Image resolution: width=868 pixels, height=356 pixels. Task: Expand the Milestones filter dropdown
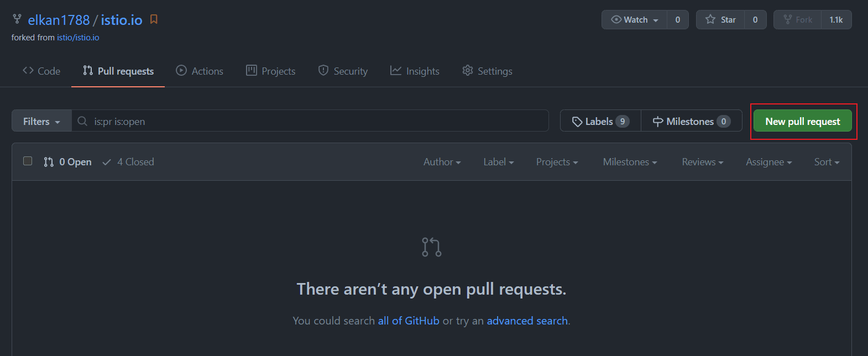(630, 162)
